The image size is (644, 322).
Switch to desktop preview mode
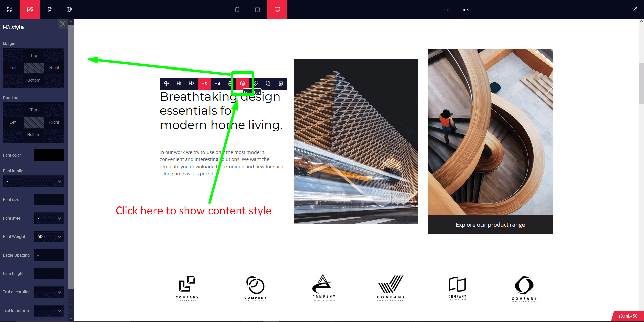pyautogui.click(x=277, y=10)
